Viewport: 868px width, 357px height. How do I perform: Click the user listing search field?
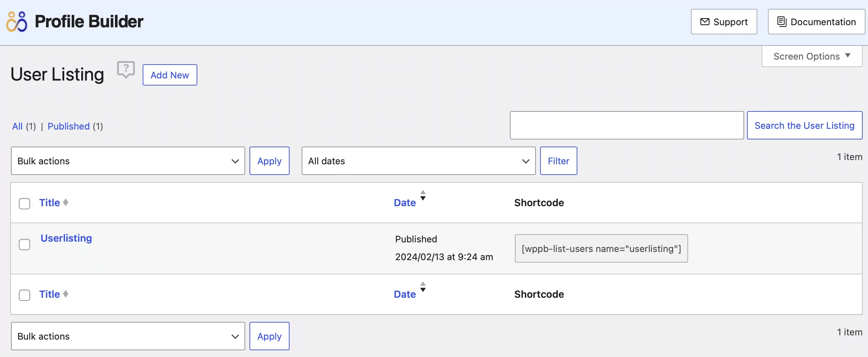[x=627, y=125]
